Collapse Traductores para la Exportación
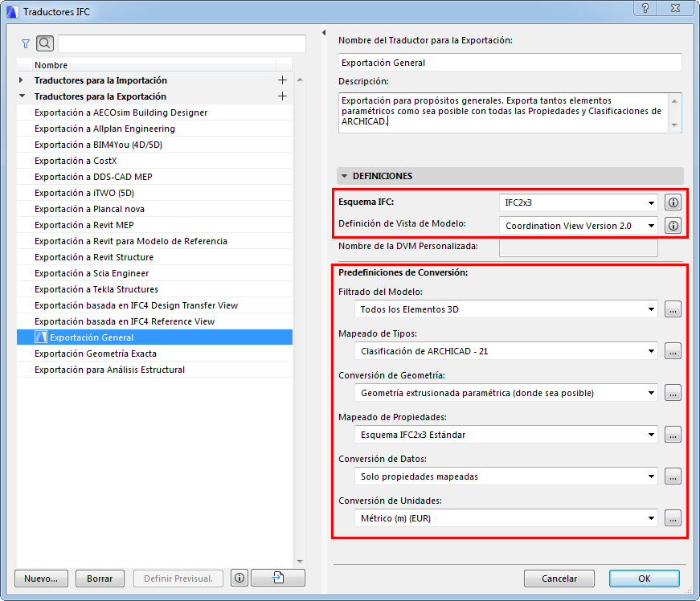The image size is (700, 601). [22, 96]
